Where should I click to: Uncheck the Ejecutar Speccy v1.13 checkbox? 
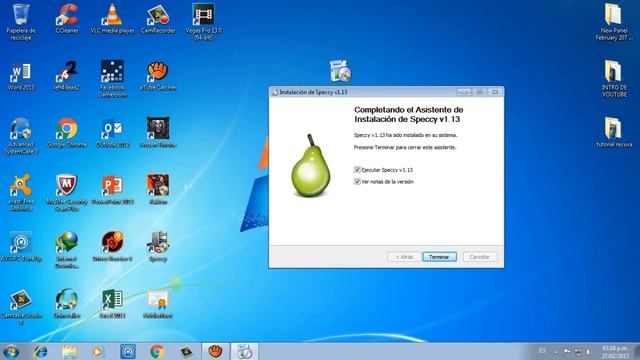[x=357, y=169]
